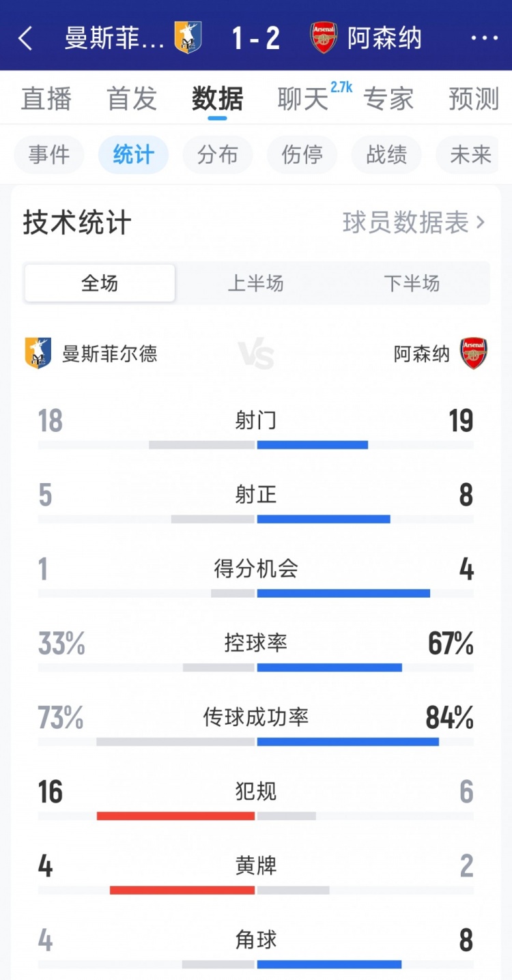Tap Arsenal logo beside 阿森纳 in stats

pos(473,354)
